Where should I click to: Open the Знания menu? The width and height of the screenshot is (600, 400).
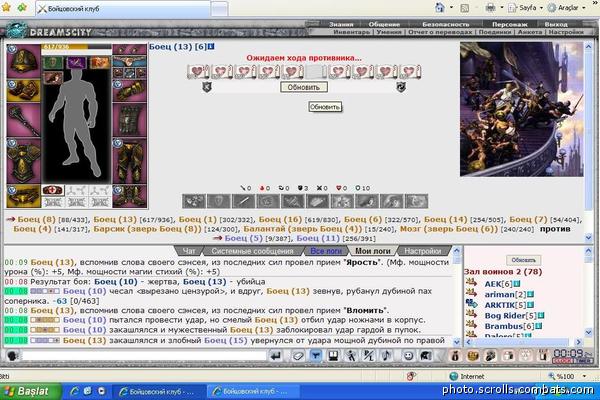point(341,24)
